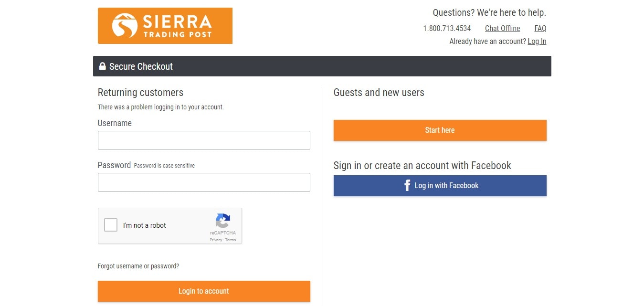Open the reCAPTCHA Terms link
Screen dimensions: 644x308
coord(231,240)
